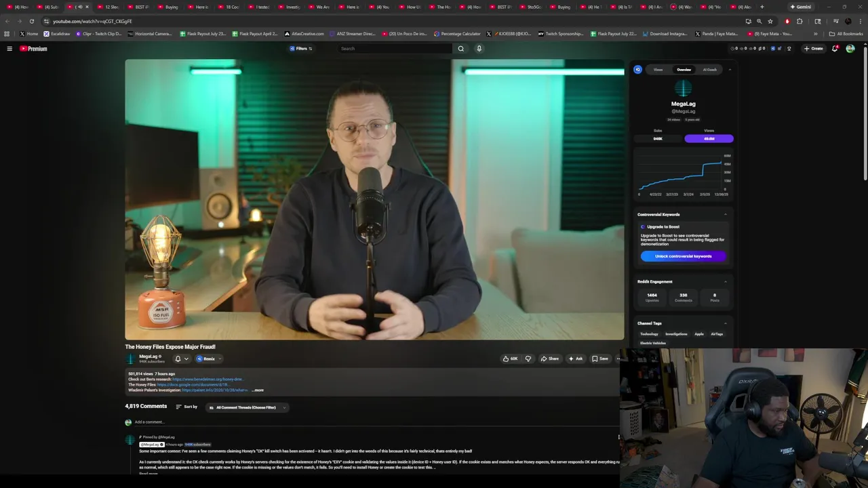
Task: Click the vidIQ logo icon in panel
Action: (637, 69)
